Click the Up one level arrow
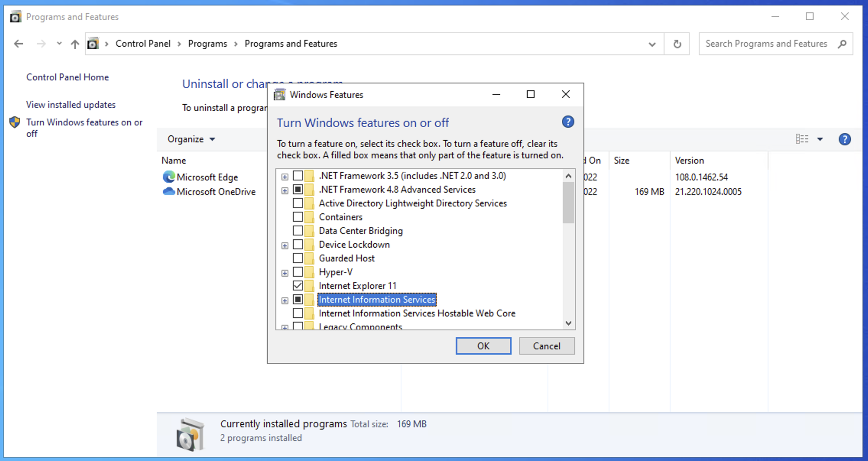This screenshot has height=461, width=868. [x=75, y=44]
